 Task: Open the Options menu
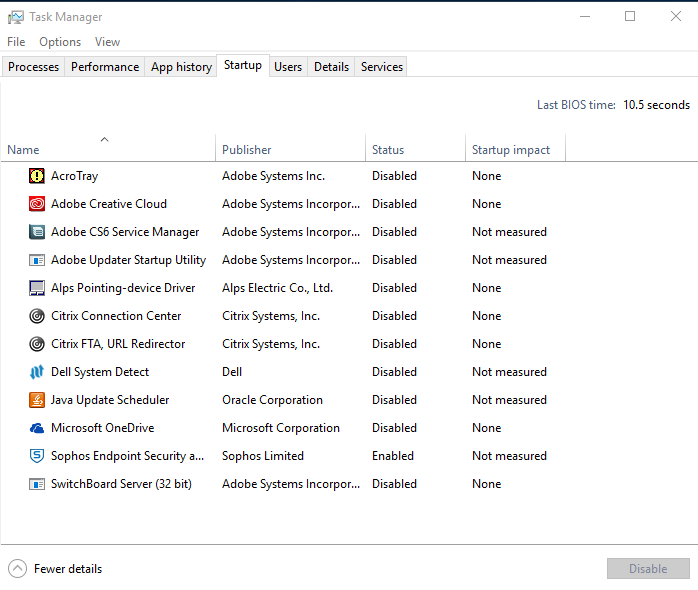(60, 42)
